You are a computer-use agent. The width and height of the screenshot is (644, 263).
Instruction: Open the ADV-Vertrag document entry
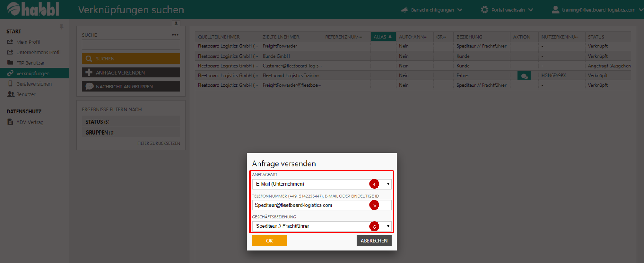[x=30, y=122]
